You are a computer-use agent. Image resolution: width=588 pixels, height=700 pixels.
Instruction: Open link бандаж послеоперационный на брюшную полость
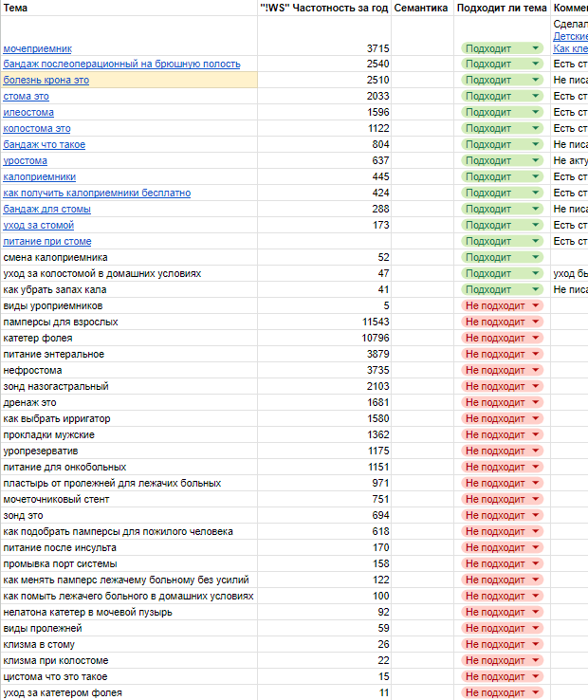coord(122,64)
